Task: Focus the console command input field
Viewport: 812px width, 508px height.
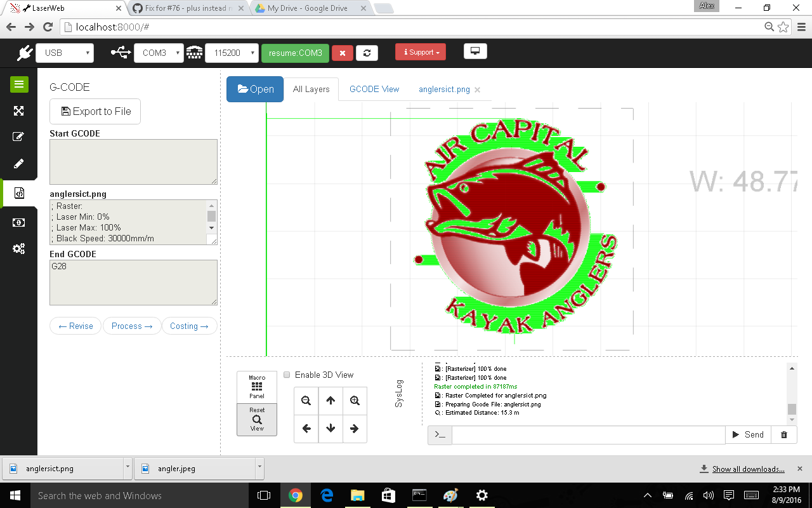Action: (x=589, y=435)
